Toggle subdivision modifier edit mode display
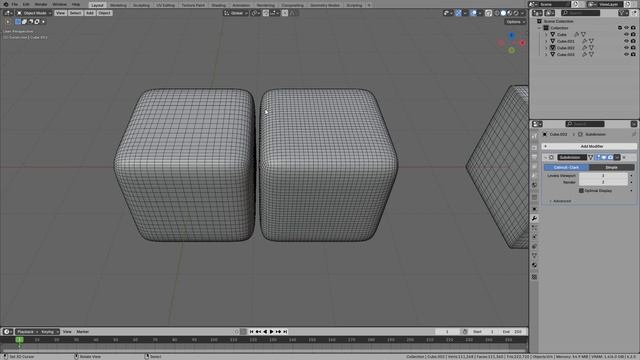The image size is (640, 360). tap(598, 157)
